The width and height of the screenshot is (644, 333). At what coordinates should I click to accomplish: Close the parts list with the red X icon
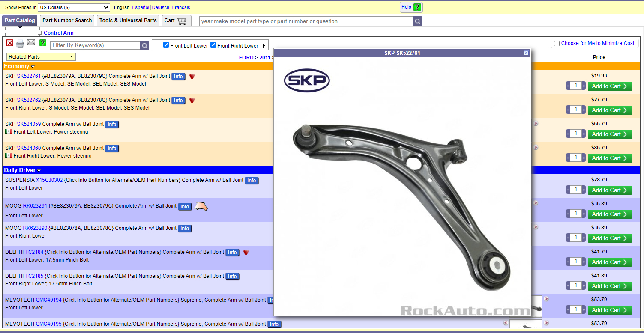(x=10, y=43)
